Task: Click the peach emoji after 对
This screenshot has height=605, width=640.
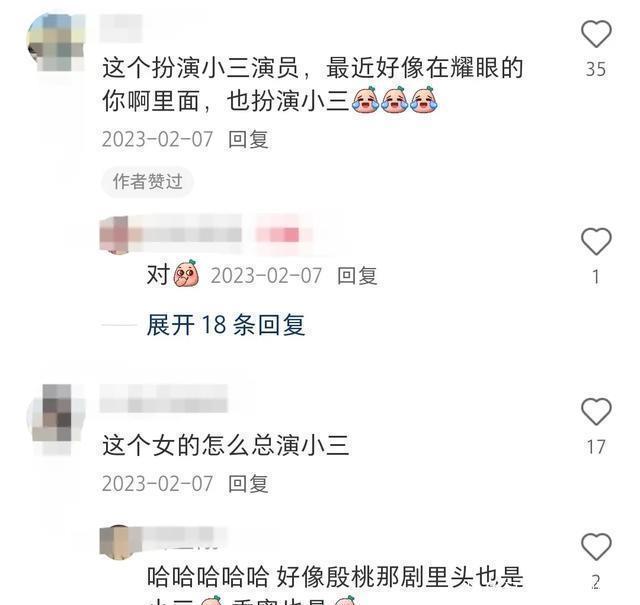Action: tap(187, 274)
